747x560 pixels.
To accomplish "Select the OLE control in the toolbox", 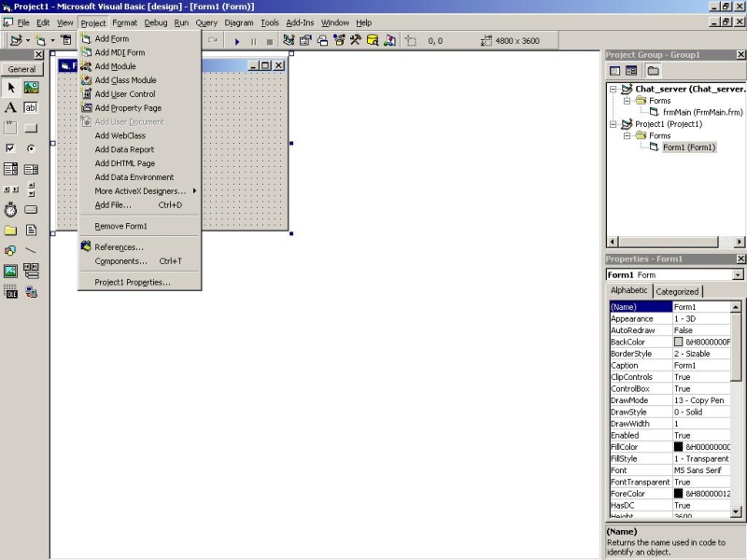I will 10,291.
